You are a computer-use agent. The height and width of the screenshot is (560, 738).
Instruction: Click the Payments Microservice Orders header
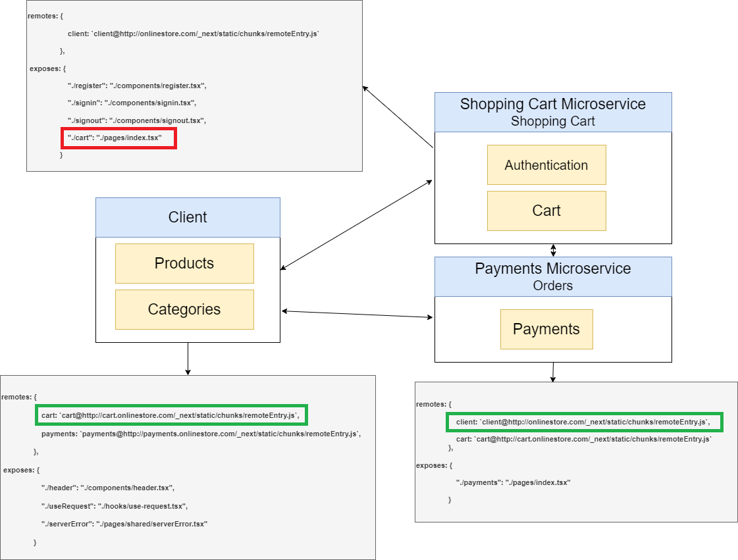[553, 276]
